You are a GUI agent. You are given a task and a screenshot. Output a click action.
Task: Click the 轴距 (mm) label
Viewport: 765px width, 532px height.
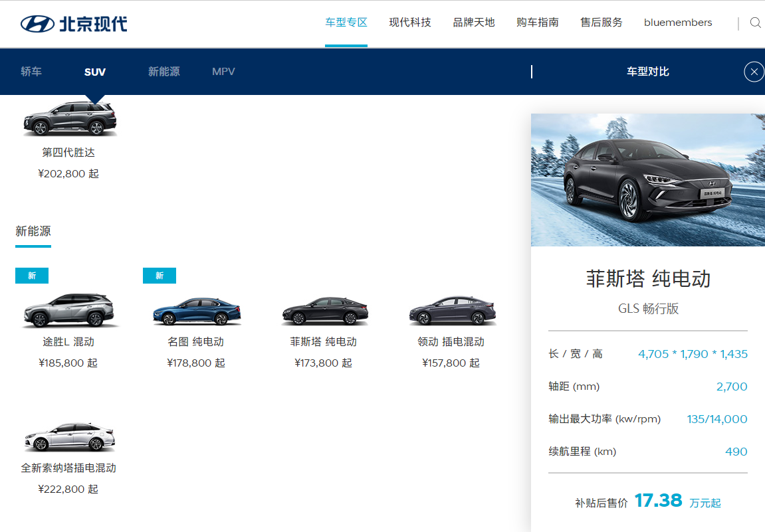574,387
